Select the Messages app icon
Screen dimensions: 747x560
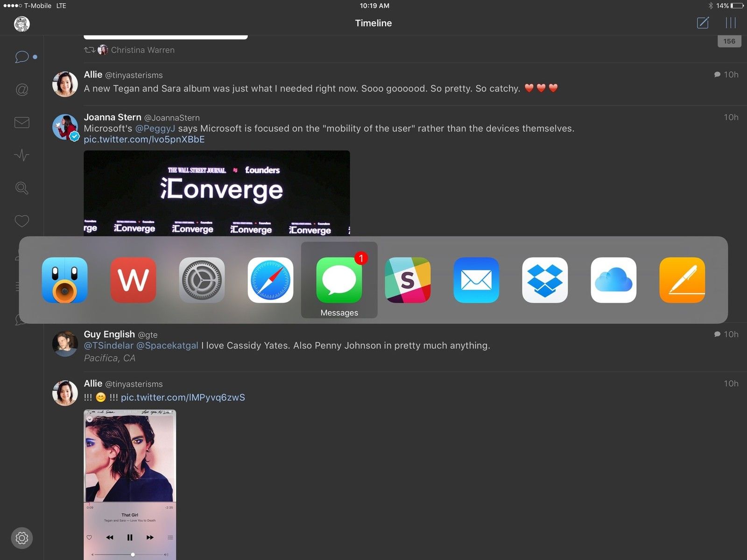click(339, 280)
